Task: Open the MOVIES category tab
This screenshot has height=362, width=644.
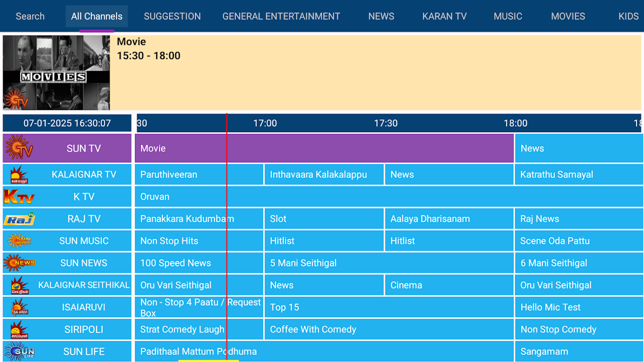Action: (568, 16)
